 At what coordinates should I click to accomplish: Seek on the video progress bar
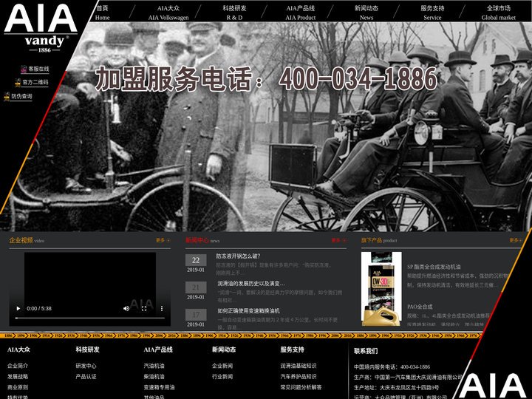[90, 318]
